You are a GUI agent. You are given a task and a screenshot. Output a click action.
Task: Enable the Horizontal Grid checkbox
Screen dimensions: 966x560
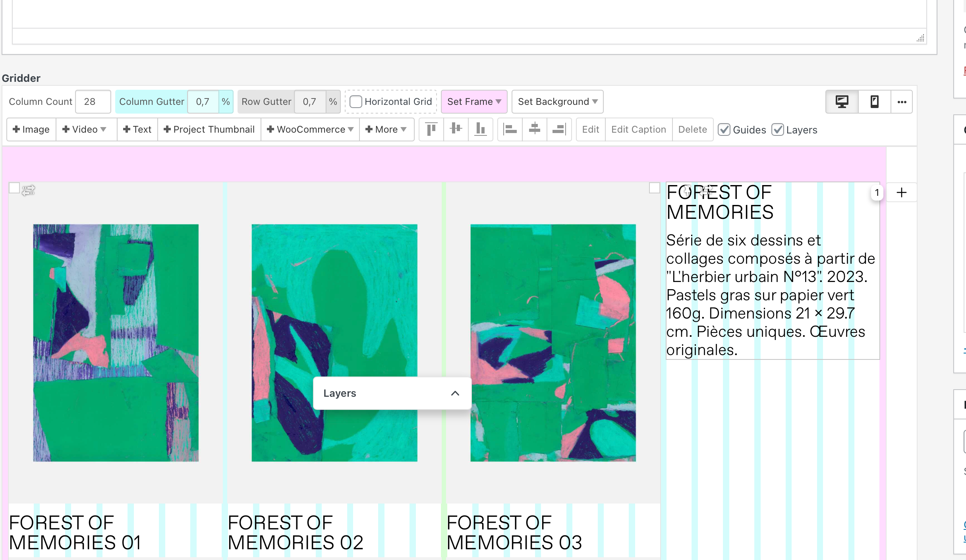coord(356,102)
